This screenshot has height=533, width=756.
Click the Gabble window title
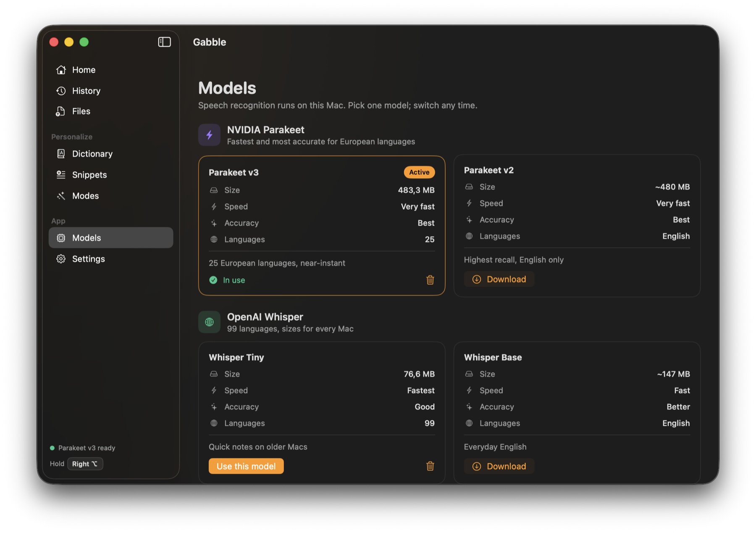210,42
